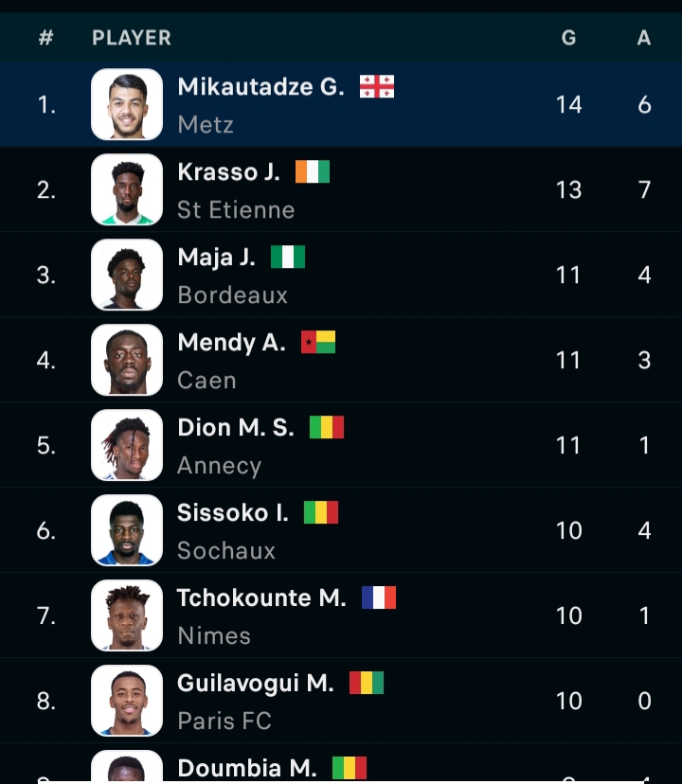
Task: Open Mikautadze G. player photo
Action: (127, 104)
